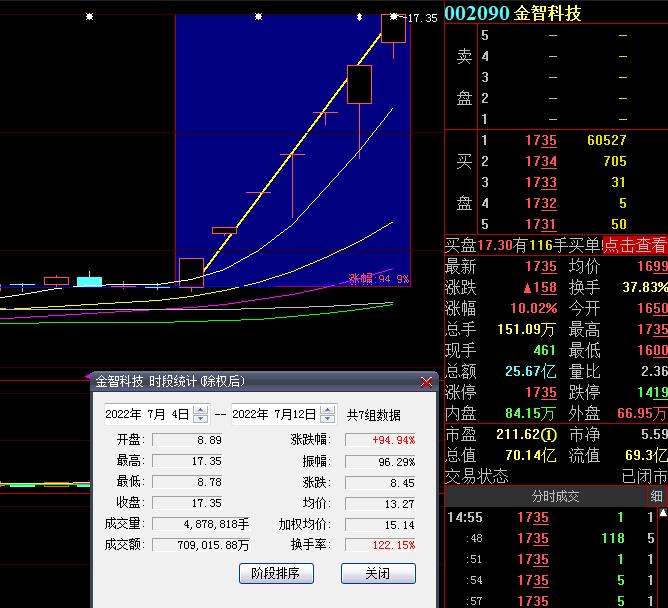Click the cyan candlestick on chart
This screenshot has width=668, height=608.
tap(90, 281)
